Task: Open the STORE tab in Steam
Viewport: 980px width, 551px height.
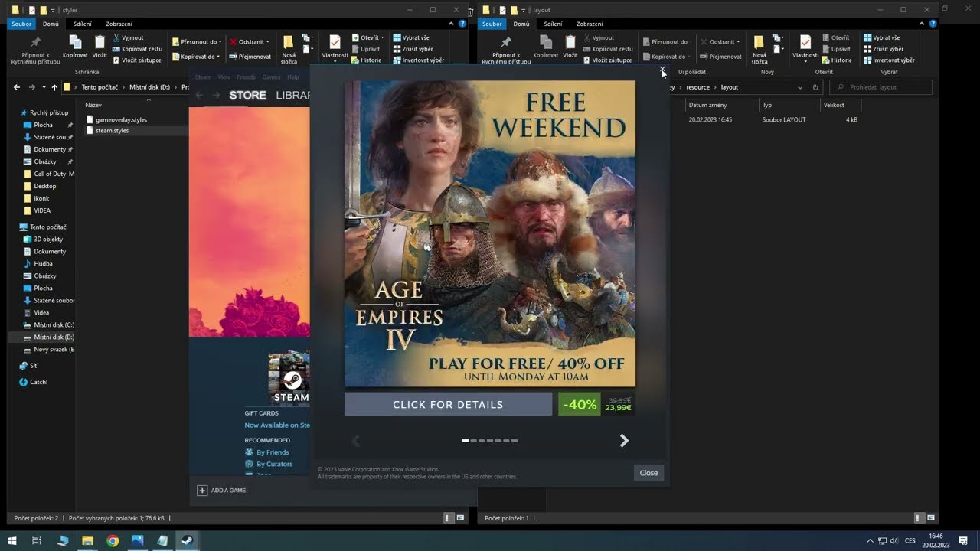Action: point(248,96)
